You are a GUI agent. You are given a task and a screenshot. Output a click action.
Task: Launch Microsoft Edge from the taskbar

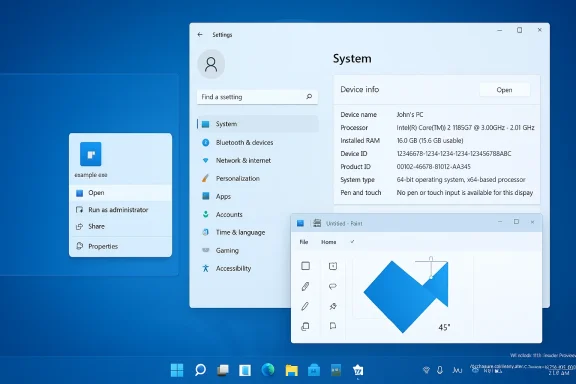[268, 370]
